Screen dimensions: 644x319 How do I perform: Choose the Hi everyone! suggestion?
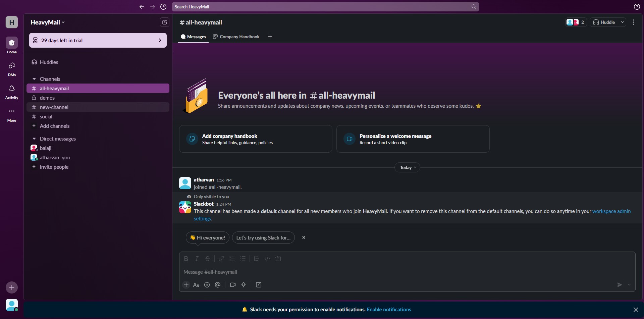pos(208,237)
